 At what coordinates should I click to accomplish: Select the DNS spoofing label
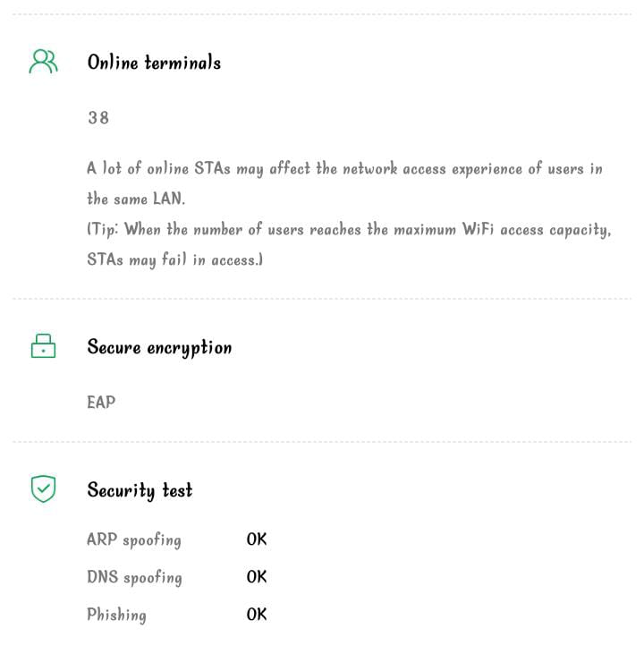tap(134, 578)
